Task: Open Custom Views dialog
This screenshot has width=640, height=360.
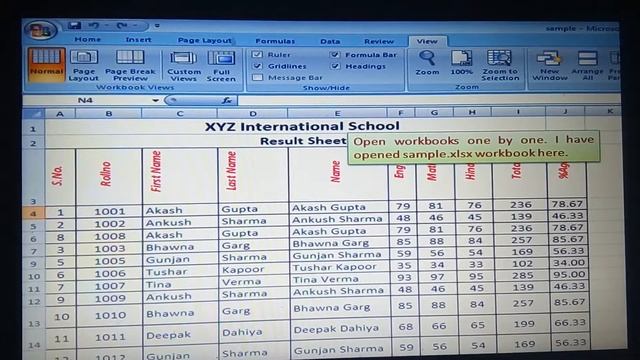Action: (184, 66)
